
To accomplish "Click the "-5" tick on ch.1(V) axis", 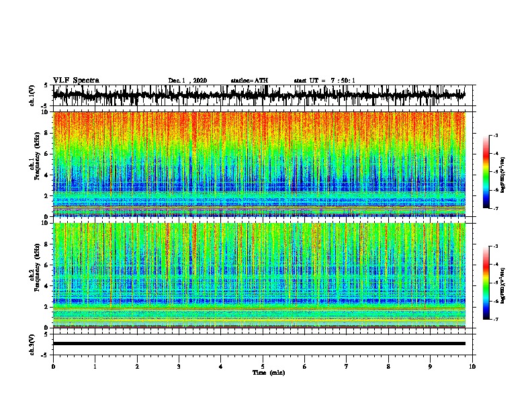I will pyautogui.click(x=45, y=105).
